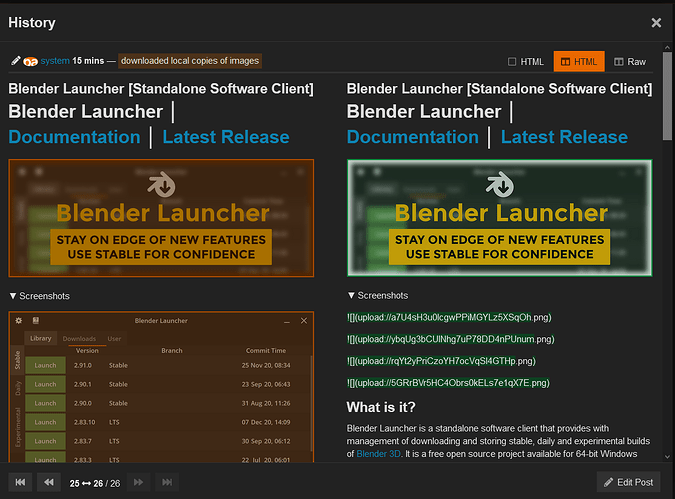Screen dimensions: 675x499
Task: Click the scrollbar down arrow
Action: tap(667, 457)
